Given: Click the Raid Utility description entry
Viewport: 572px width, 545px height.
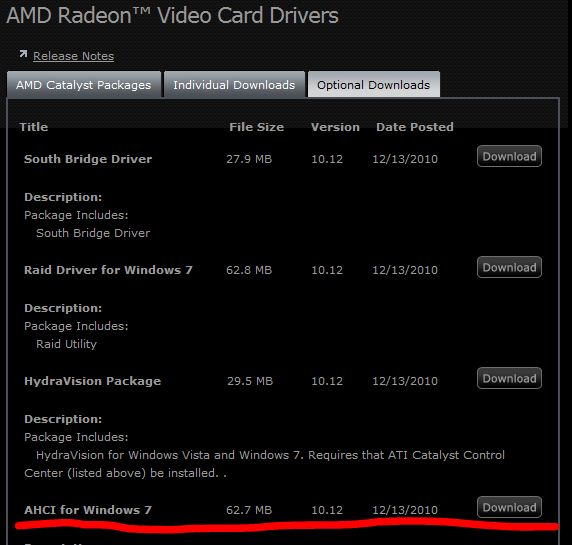Looking at the screenshot, I should 66,344.
